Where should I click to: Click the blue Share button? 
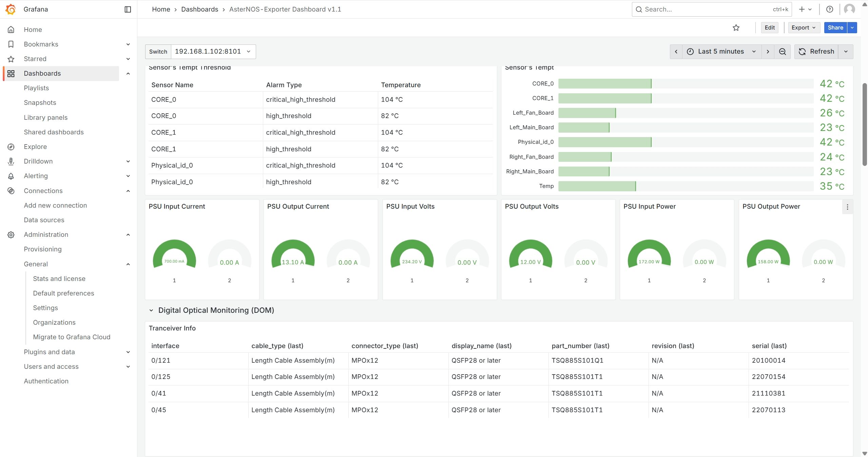[835, 28]
